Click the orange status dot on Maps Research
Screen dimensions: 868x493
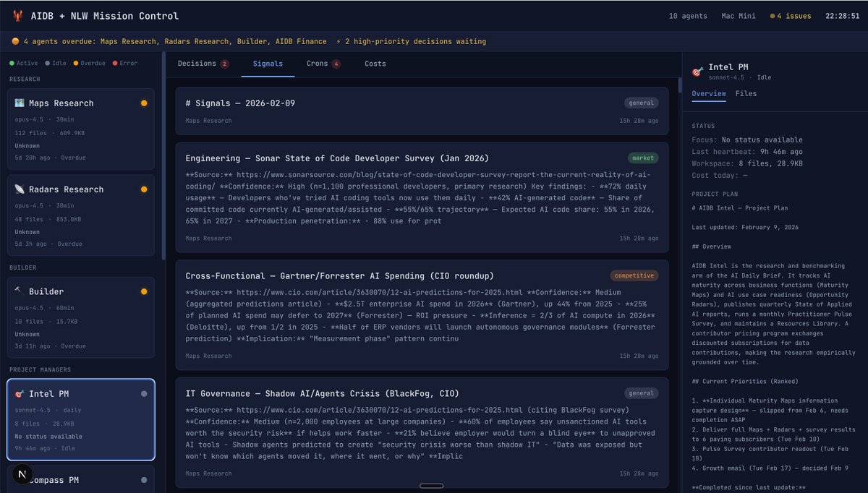coord(144,103)
